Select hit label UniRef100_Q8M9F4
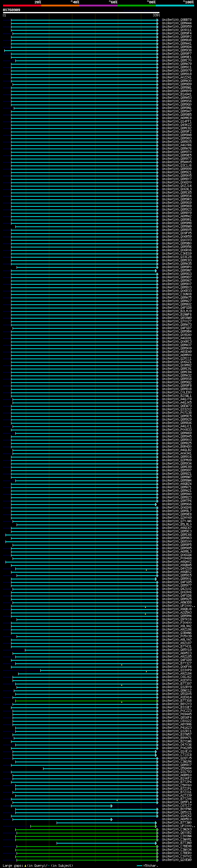This screenshot has width=197, height=868. pos(176,33)
